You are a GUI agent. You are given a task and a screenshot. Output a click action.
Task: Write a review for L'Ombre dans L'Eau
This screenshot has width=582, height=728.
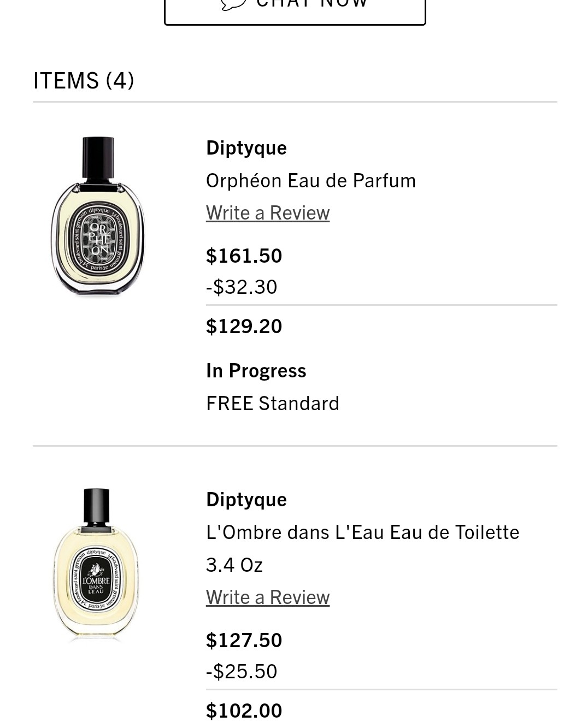click(268, 597)
